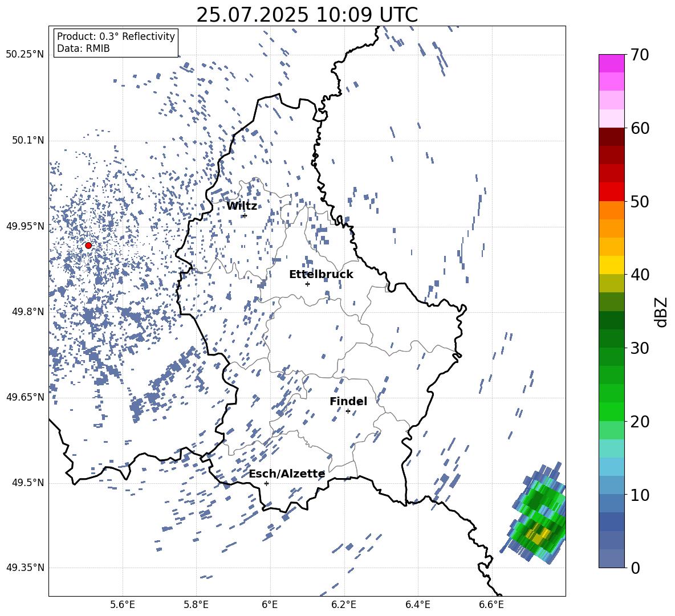The image size is (675, 616).
Task: Click the 5.8°E longitude label
Action: pos(196,605)
